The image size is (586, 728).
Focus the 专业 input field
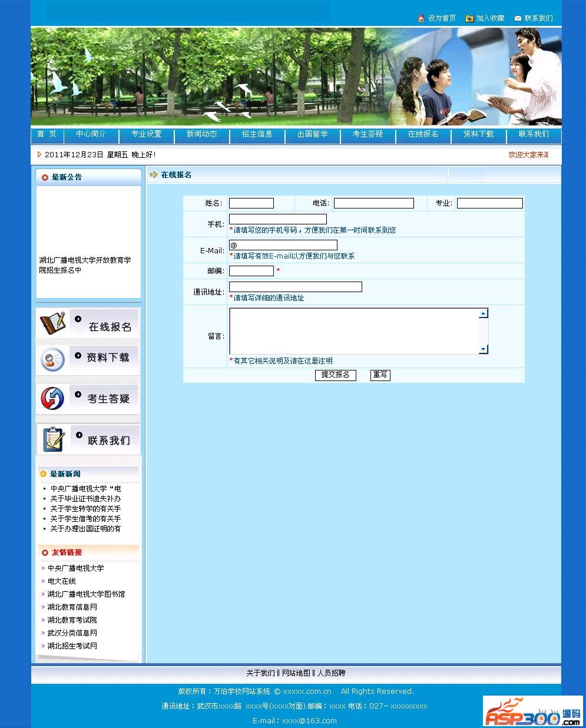(x=490, y=203)
